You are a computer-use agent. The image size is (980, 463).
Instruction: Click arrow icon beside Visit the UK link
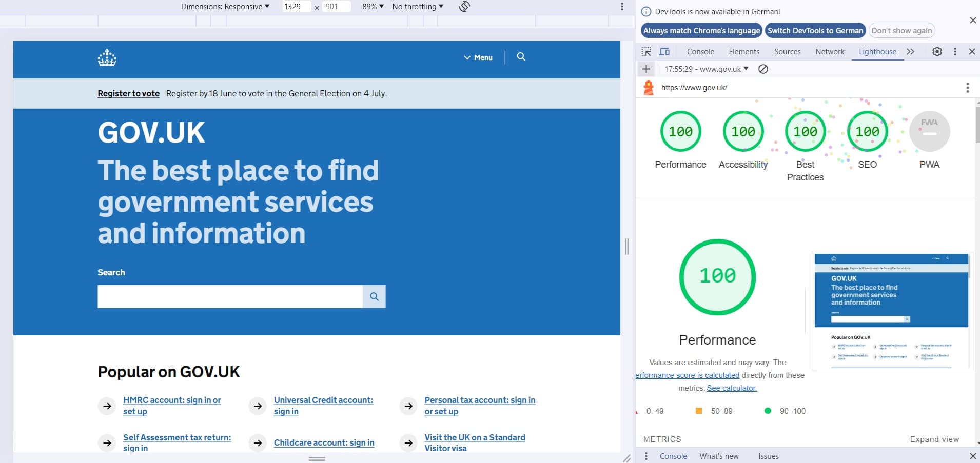click(408, 442)
